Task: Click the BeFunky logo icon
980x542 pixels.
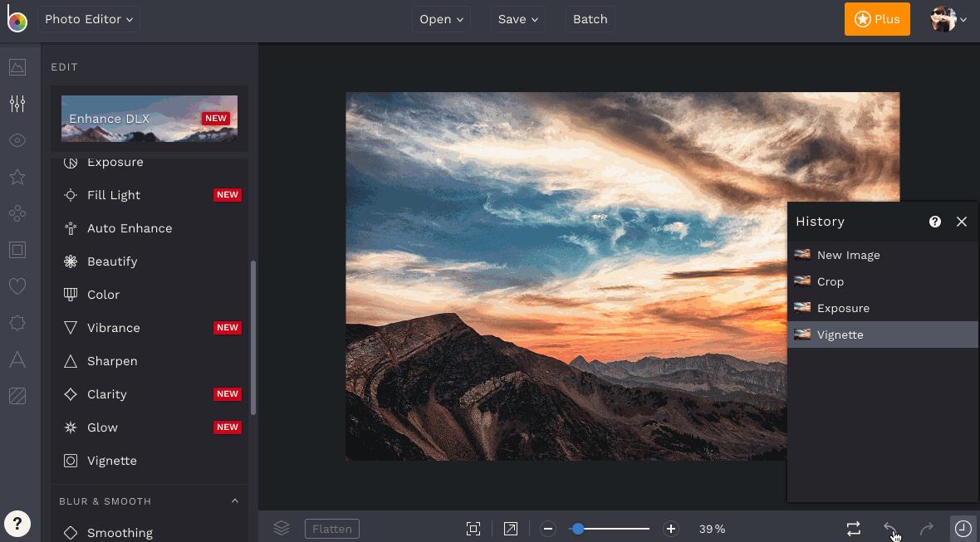Action: tap(17, 19)
